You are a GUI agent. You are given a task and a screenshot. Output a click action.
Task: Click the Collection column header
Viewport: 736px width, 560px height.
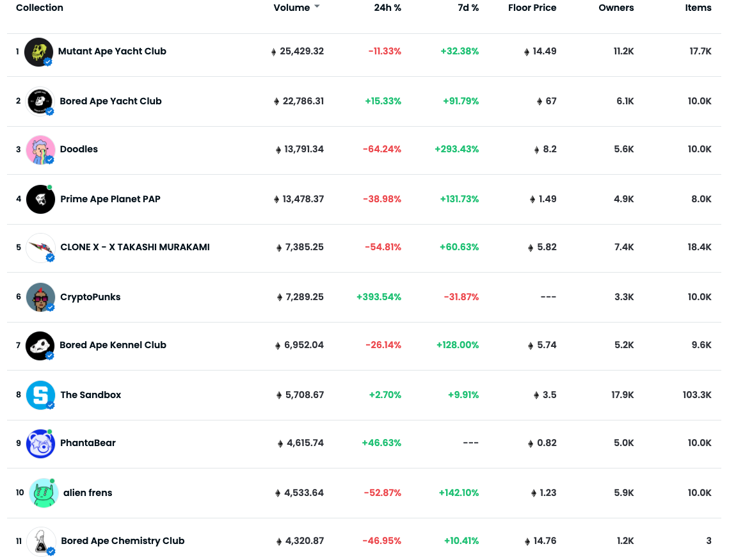coord(40,8)
